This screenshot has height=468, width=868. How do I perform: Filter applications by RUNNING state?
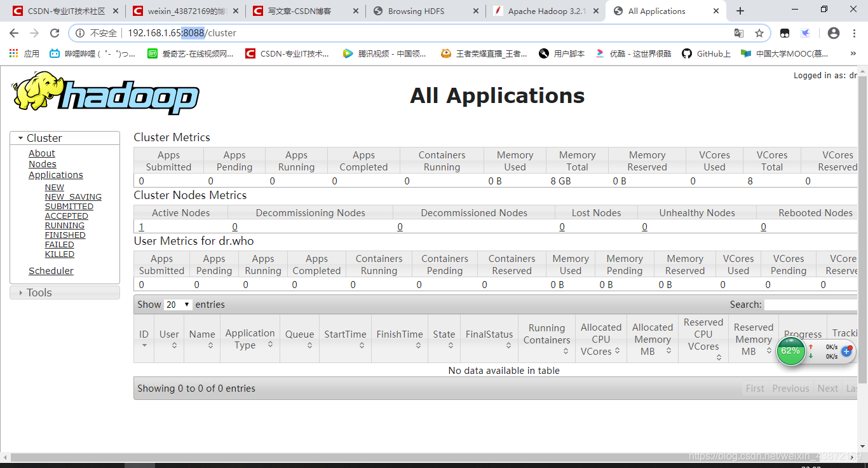65,226
